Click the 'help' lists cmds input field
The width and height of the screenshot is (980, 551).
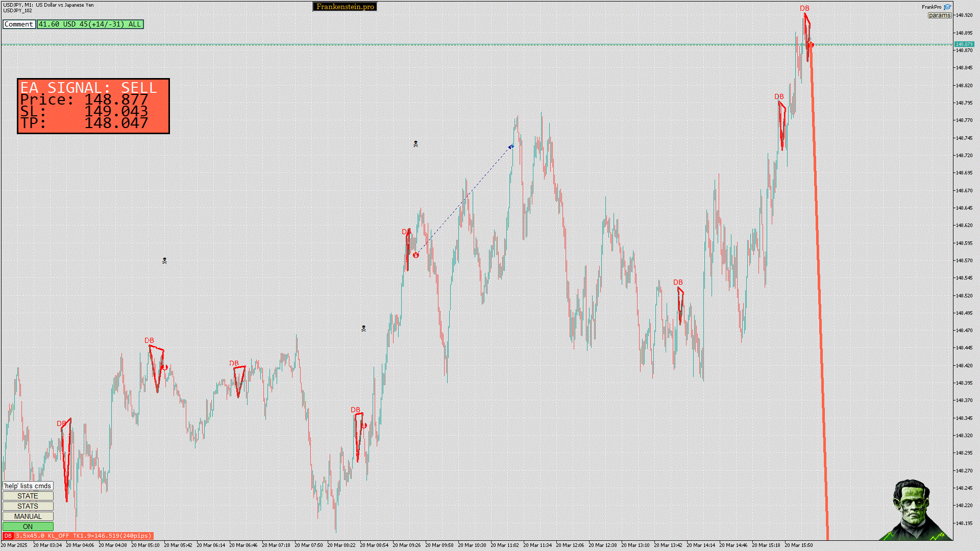(28, 486)
